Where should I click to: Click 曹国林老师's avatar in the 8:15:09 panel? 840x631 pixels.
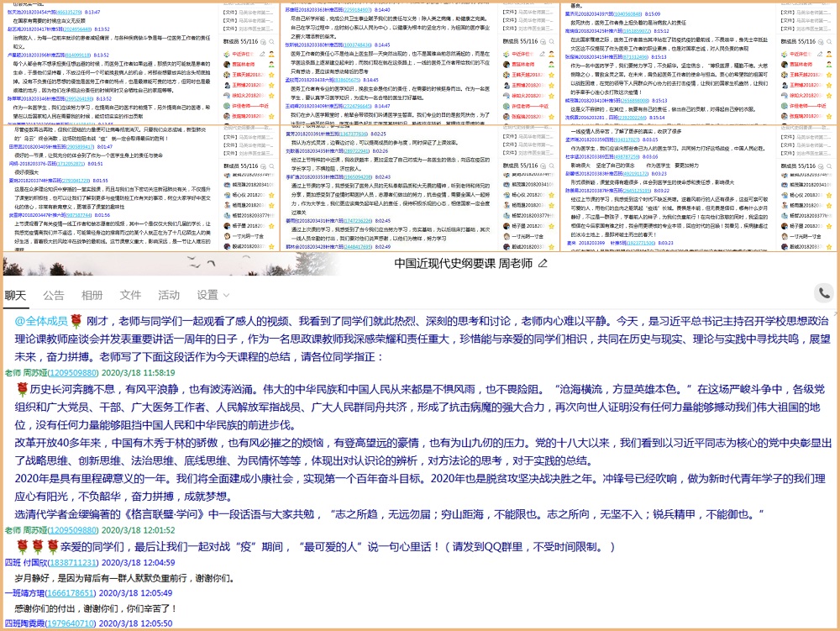tap(785, 65)
